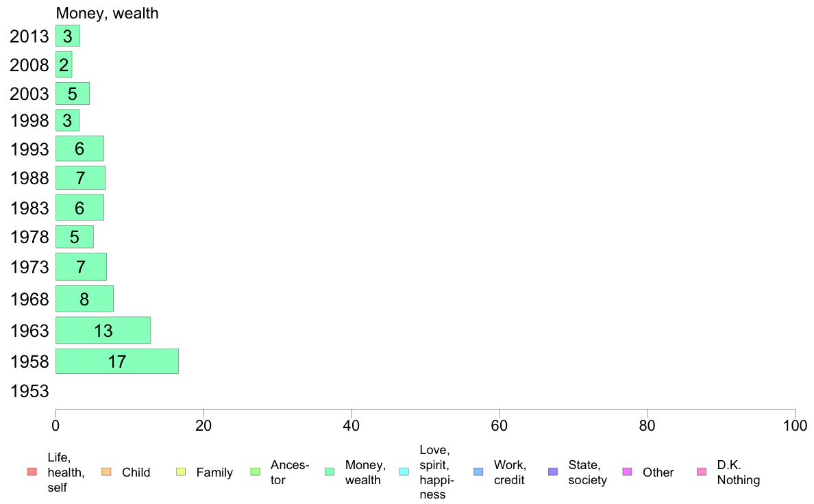Click the Other legend color swatch
814x504 pixels.
pyautogui.click(x=627, y=472)
